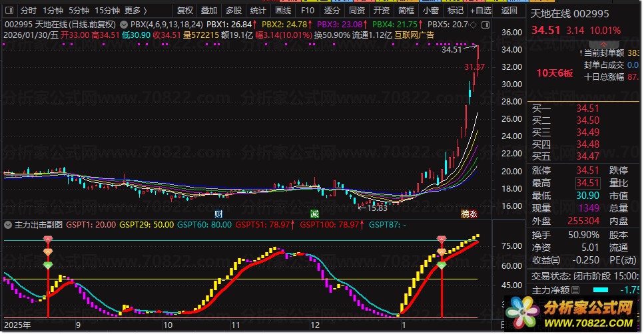
Task: Select the 1分钟 period tab
Action: [x=53, y=10]
